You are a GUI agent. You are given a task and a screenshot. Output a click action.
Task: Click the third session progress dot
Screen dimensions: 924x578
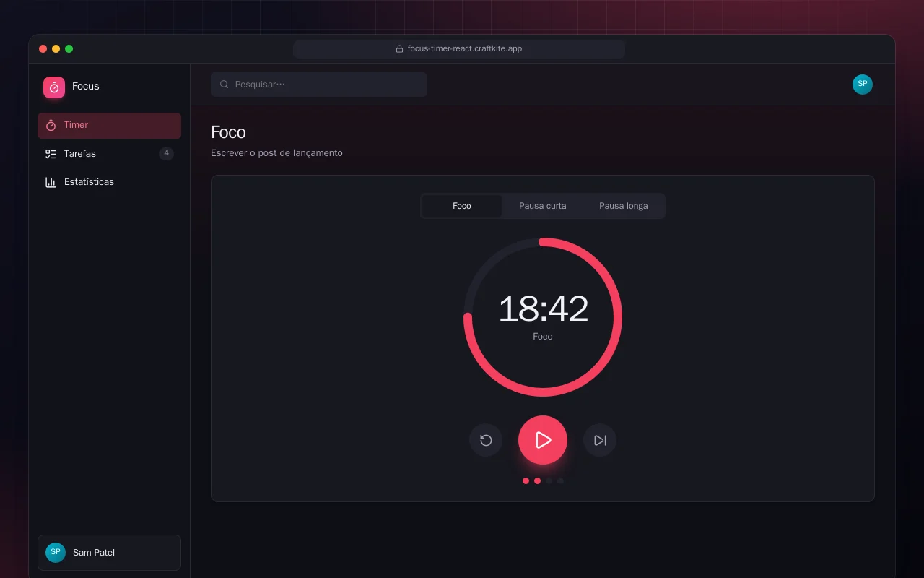549,480
